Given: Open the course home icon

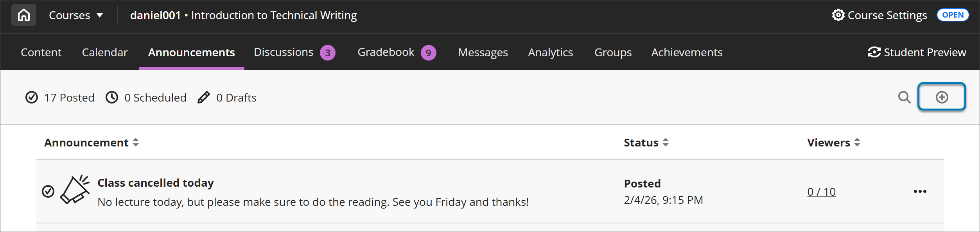Looking at the screenshot, I should click(23, 15).
